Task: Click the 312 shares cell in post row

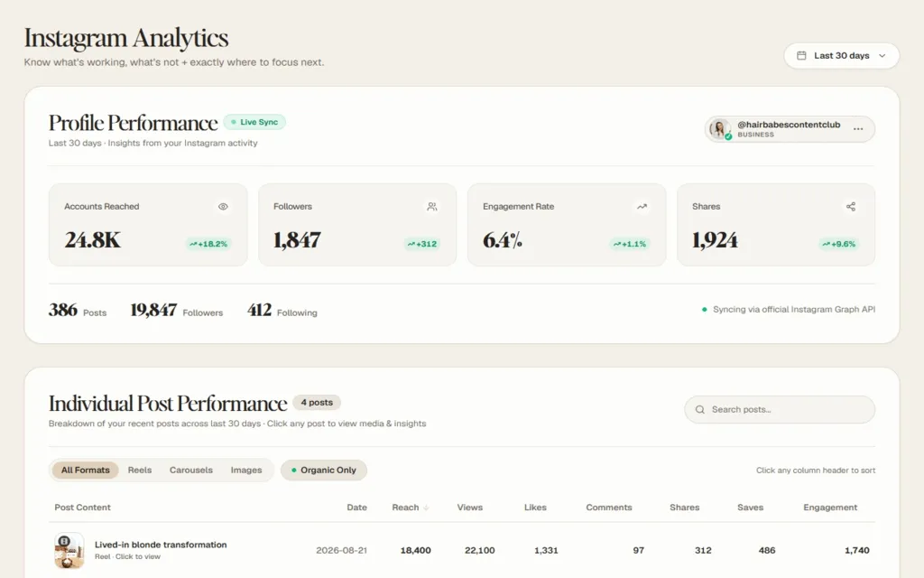Action: (702, 550)
